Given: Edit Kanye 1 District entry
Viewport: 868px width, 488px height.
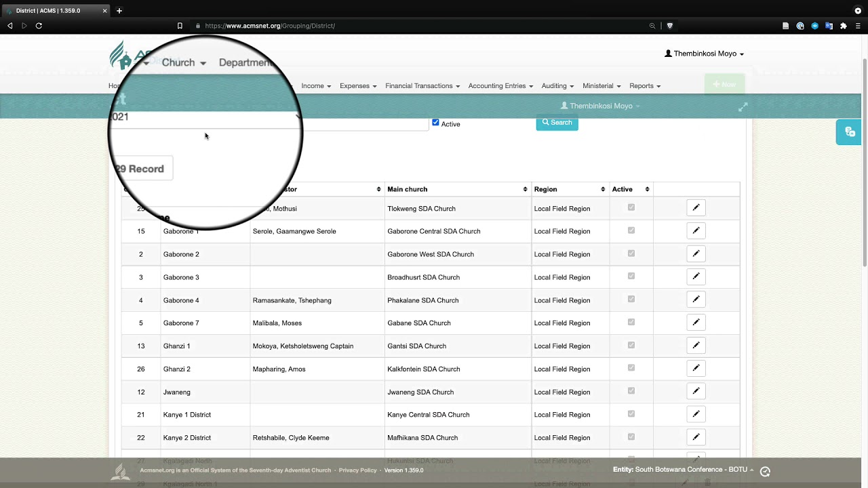Looking at the screenshot, I should [x=696, y=414].
